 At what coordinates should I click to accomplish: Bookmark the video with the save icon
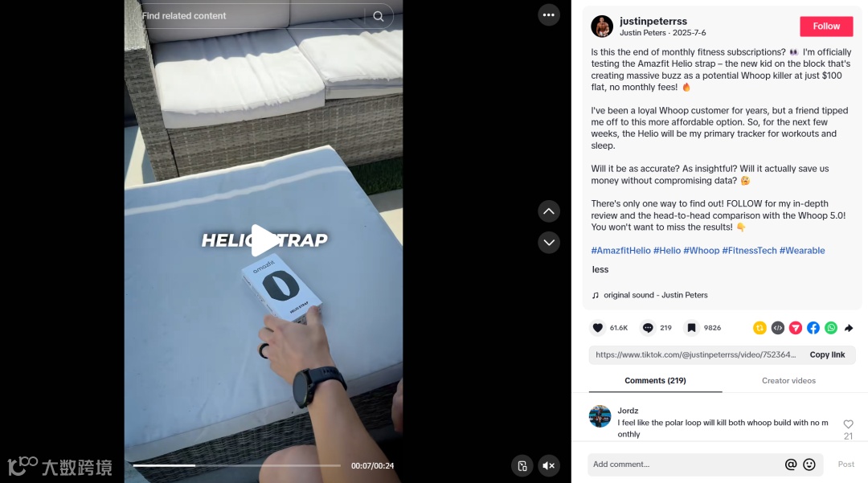(x=691, y=328)
